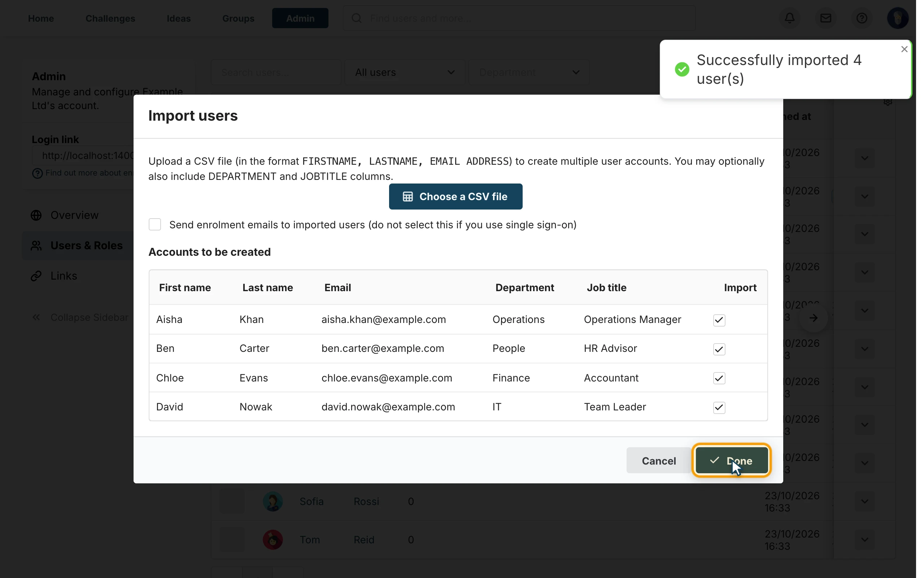Uncheck Import for Ben Carter
Viewport: 924px width, 578px height.
click(x=719, y=349)
